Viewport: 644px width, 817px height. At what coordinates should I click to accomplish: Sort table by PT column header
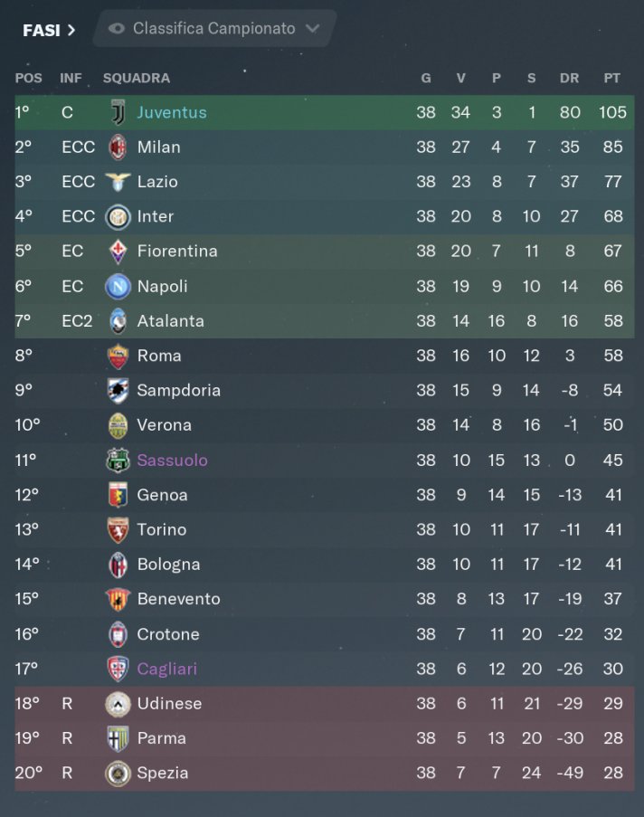tap(611, 78)
